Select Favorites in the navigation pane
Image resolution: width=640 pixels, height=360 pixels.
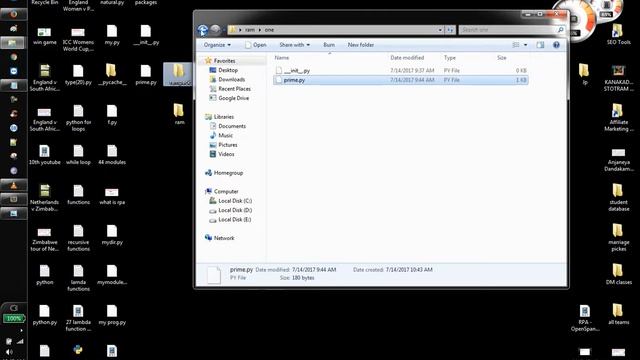pyautogui.click(x=224, y=61)
